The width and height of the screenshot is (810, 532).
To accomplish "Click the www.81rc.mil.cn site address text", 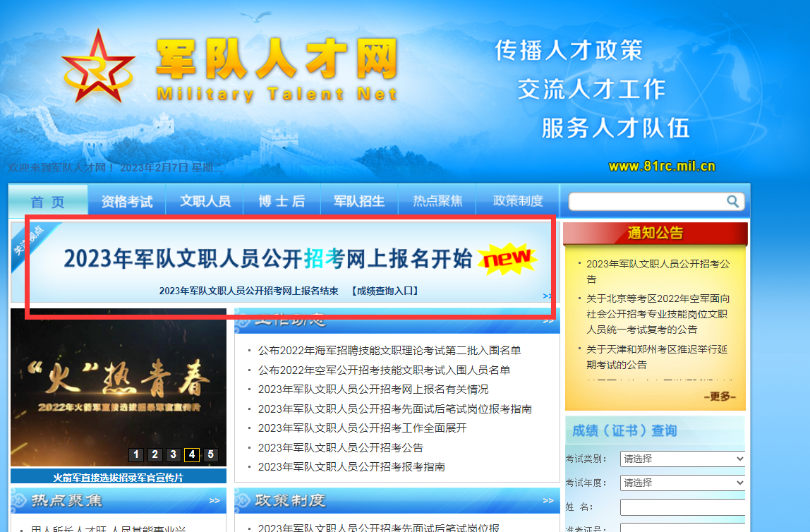I will (662, 167).
